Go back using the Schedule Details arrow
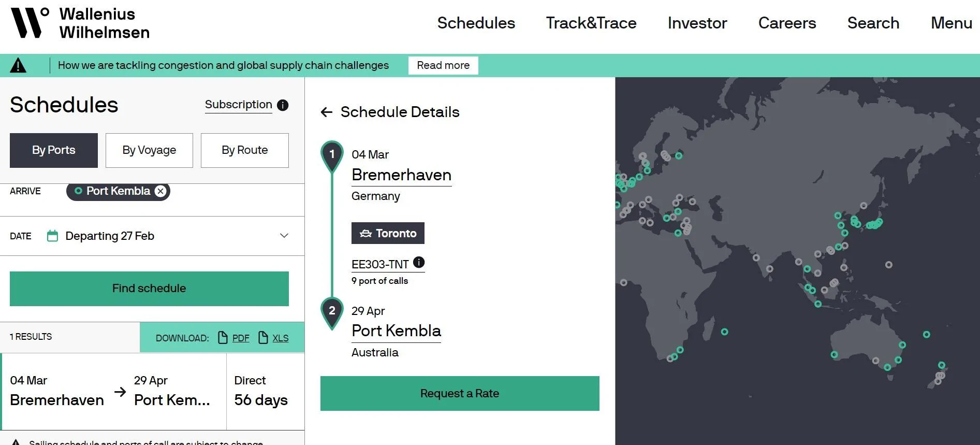This screenshot has height=445, width=980. 326,112
